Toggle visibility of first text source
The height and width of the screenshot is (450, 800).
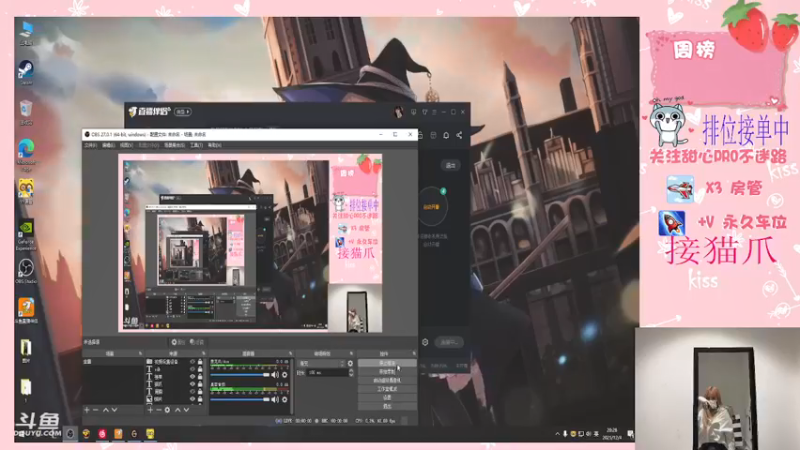click(x=192, y=369)
